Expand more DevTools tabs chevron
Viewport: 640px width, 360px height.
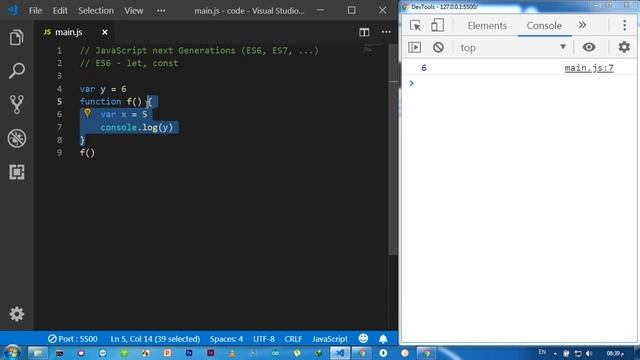582,25
